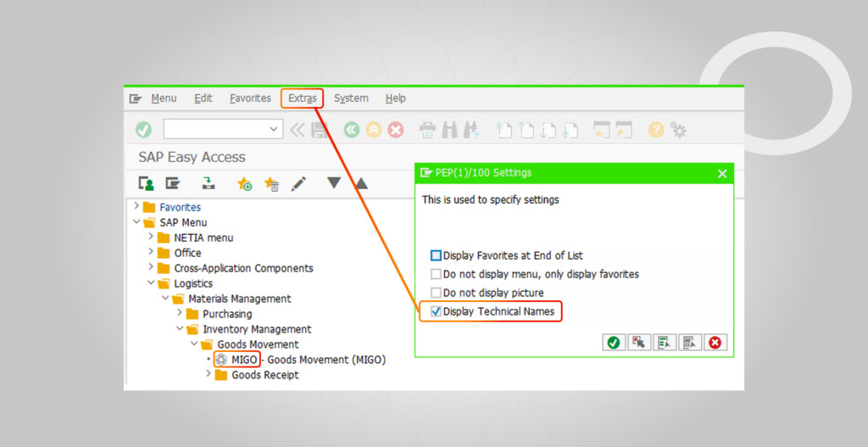Expand the Purchasing folder

pos(180,313)
